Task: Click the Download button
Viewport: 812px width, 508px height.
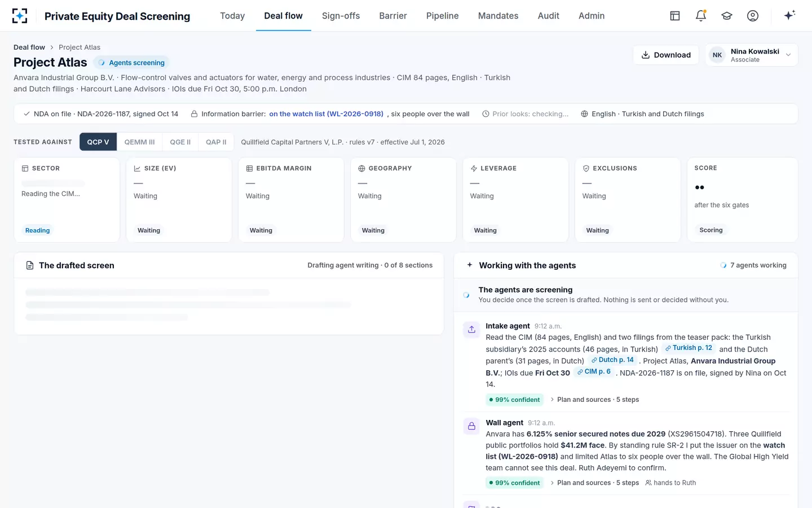Action: tap(666, 55)
